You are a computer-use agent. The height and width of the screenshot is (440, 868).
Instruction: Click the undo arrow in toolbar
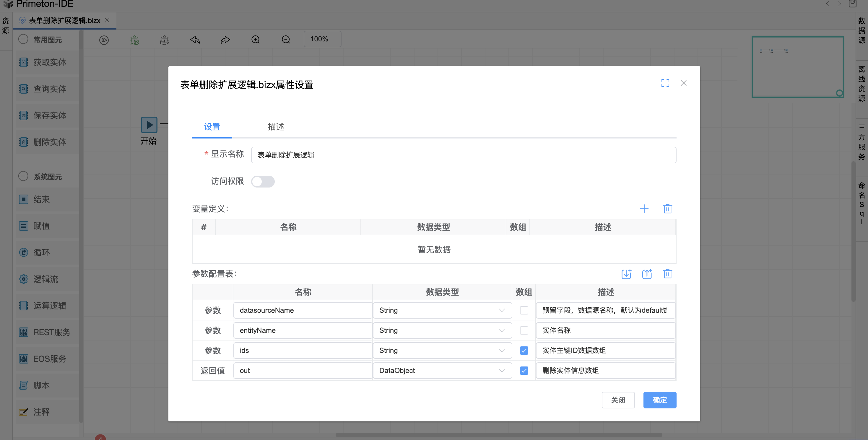[195, 40]
